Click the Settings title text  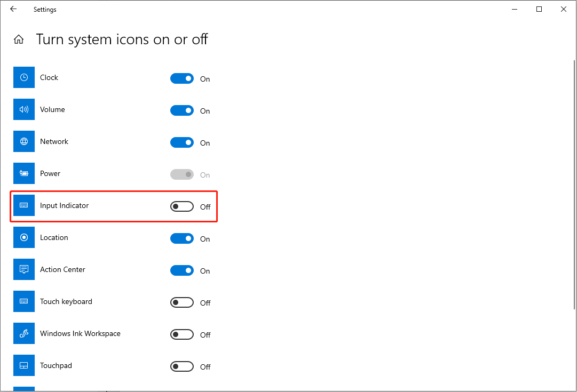coord(45,9)
